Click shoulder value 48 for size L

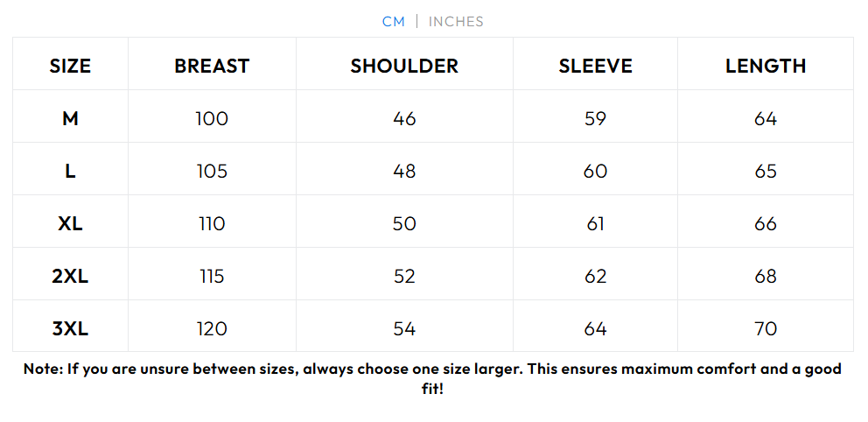[x=404, y=171]
